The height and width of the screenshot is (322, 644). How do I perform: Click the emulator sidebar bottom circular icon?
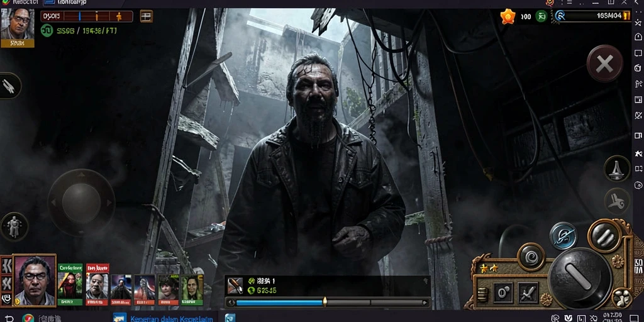pos(638,186)
